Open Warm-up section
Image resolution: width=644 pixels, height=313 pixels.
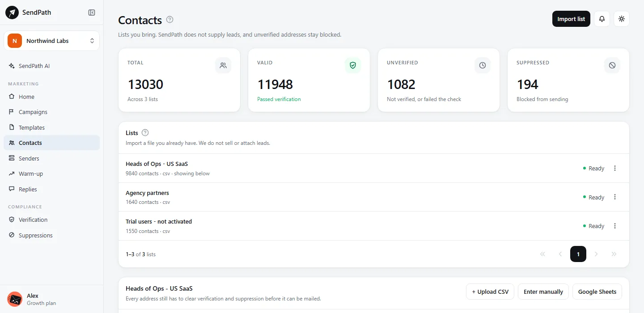(x=52, y=174)
